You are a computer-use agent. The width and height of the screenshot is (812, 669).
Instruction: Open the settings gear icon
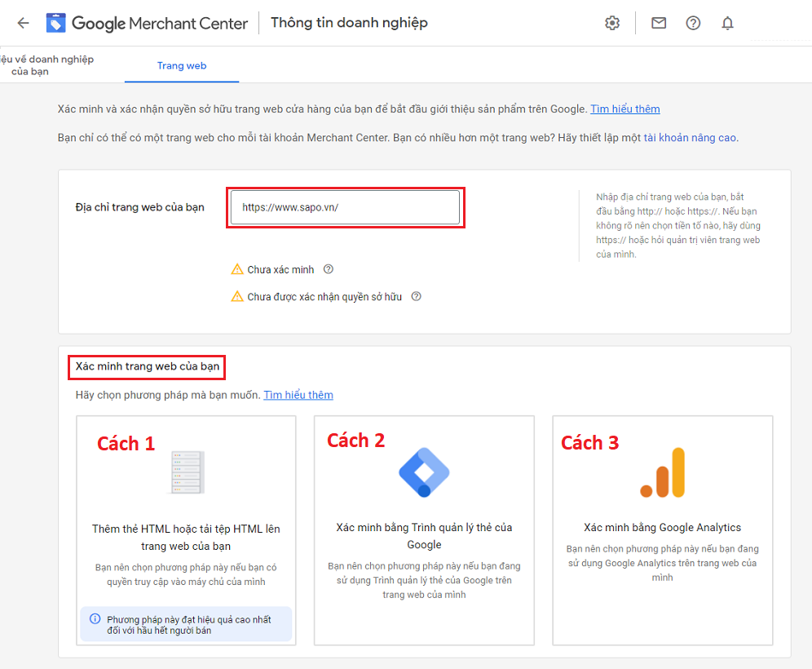[x=612, y=23]
